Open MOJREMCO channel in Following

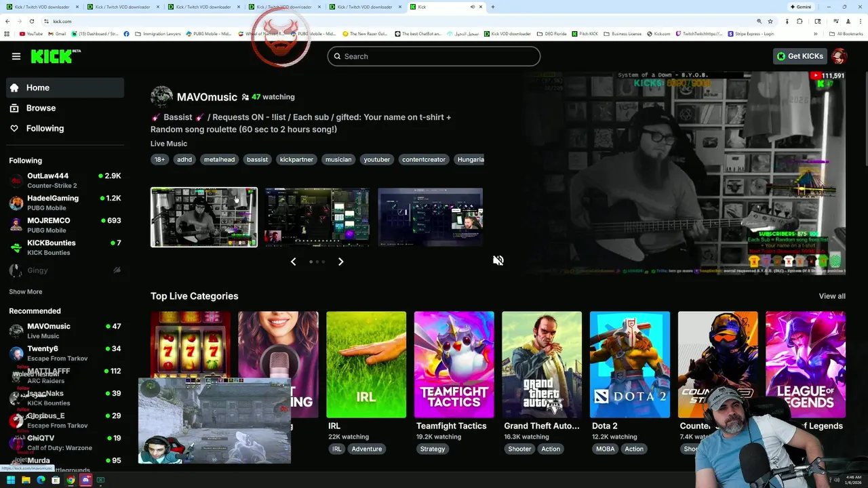65,225
